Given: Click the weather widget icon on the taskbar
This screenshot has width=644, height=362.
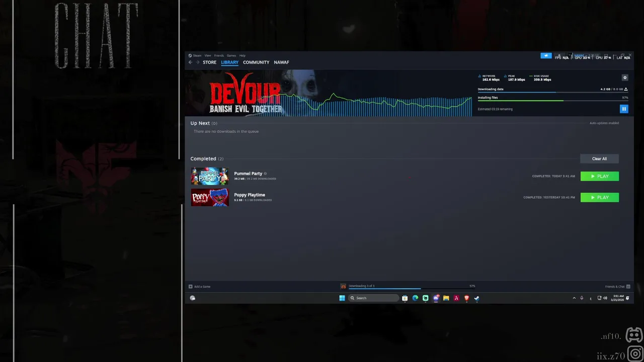Looking at the screenshot, I should click(192, 298).
